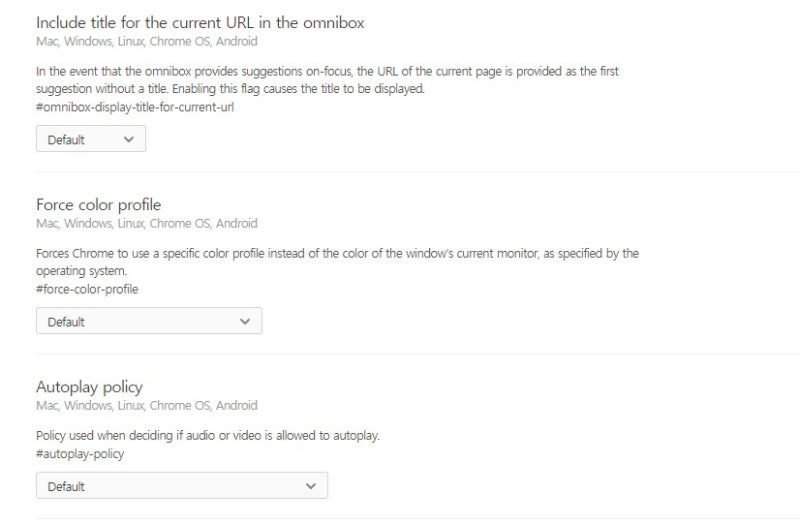This screenshot has width=800, height=525.
Task: Click chevron arrow on omnibox title dropdown
Action: (x=129, y=139)
